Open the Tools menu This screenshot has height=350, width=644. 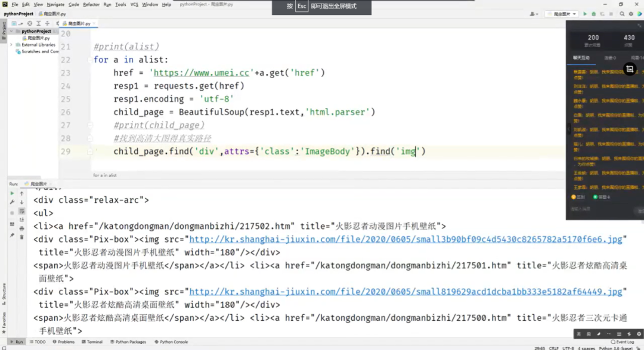(x=120, y=5)
